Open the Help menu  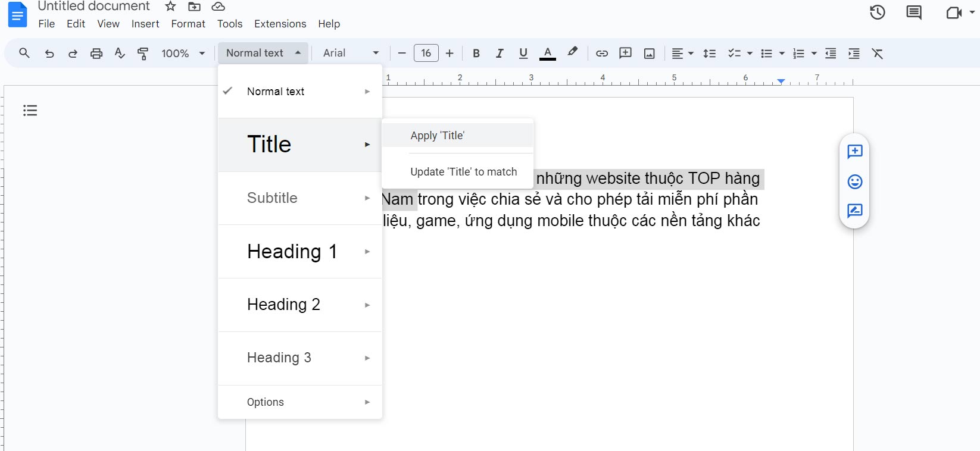click(x=329, y=24)
